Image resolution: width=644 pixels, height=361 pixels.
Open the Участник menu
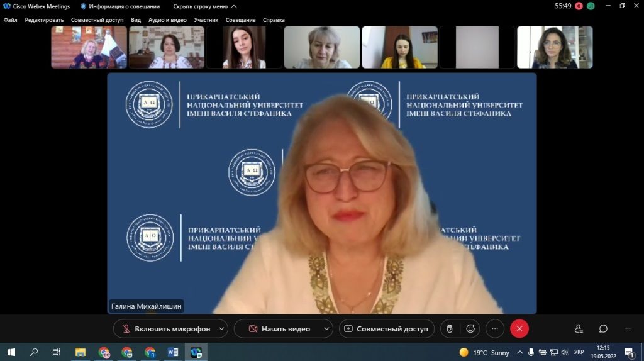pos(206,20)
